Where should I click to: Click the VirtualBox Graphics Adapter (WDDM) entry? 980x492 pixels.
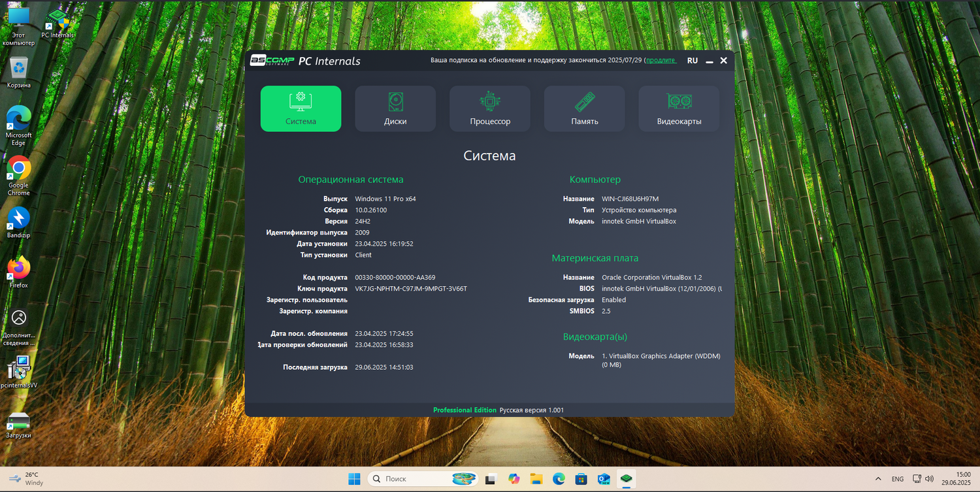[x=661, y=360]
